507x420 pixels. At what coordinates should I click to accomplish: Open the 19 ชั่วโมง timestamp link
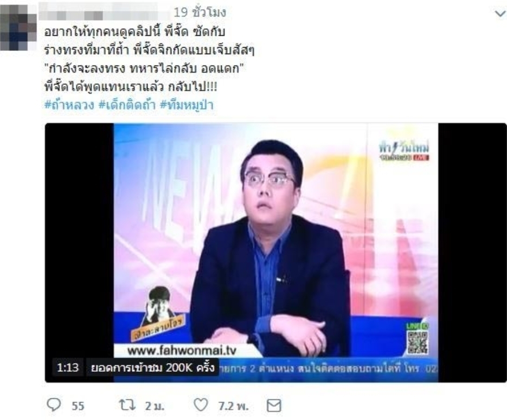(x=200, y=12)
